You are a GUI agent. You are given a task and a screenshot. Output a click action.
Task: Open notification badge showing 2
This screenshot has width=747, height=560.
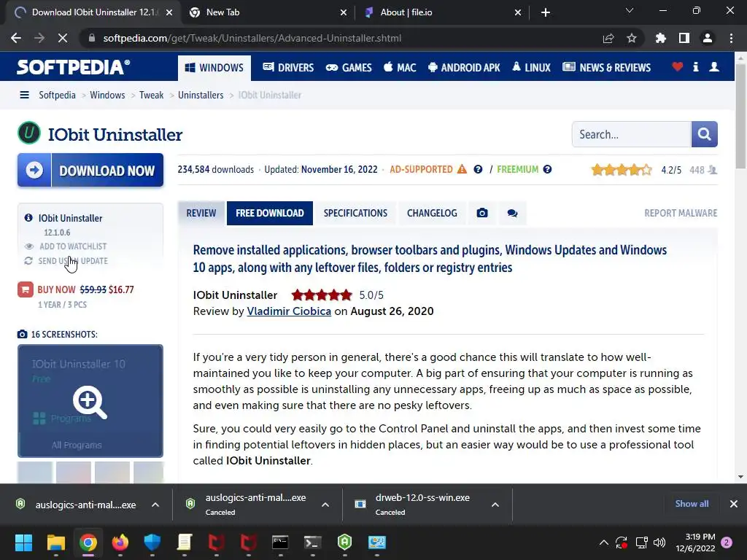727,542
